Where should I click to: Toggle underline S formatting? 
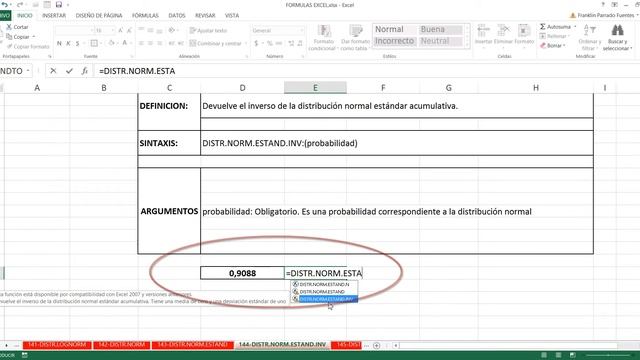[x=77, y=43]
